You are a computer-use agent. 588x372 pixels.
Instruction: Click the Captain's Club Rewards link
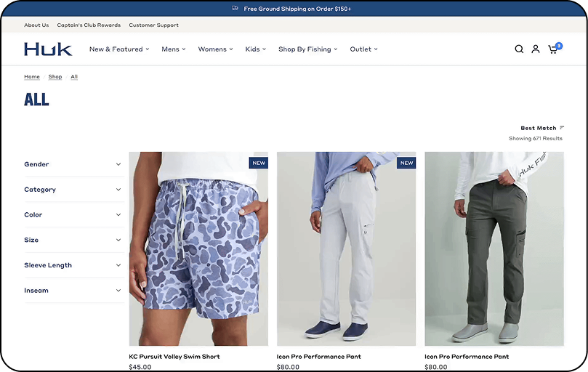89,25
